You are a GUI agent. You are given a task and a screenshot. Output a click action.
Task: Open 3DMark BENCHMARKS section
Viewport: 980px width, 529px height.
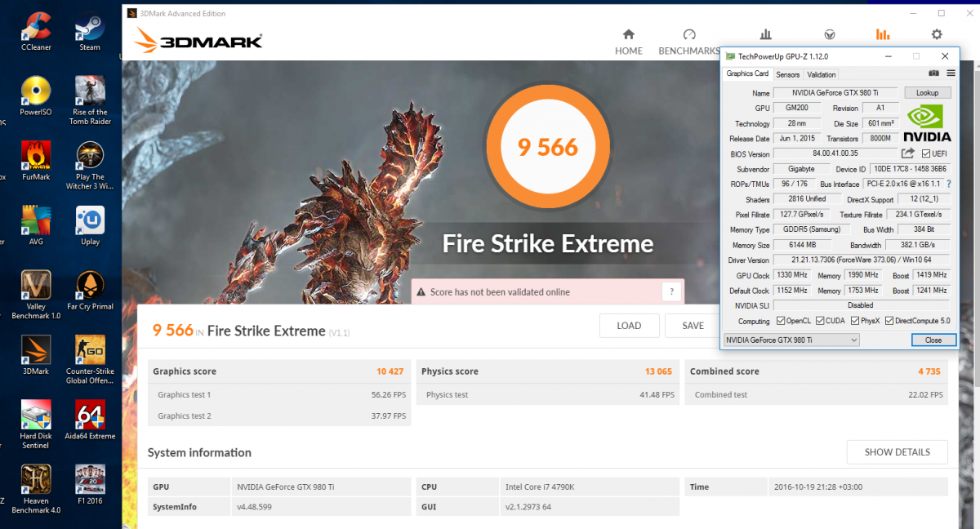coord(688,42)
